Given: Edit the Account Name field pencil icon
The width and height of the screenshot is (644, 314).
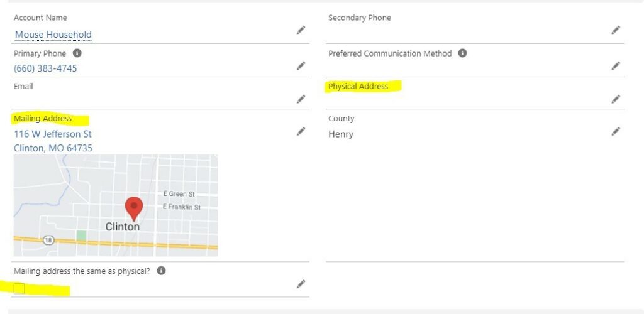Looking at the screenshot, I should point(301,30).
